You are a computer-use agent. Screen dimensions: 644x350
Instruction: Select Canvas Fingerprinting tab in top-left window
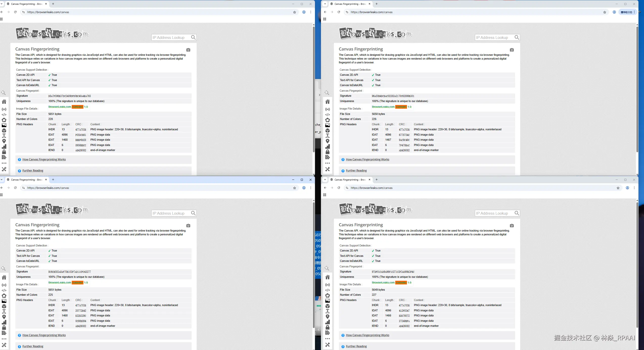[27, 4]
